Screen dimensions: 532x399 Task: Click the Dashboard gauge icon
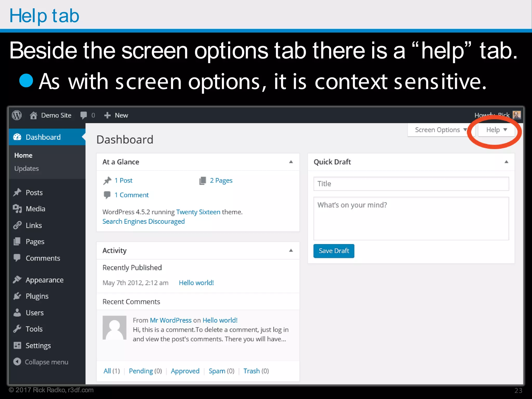[x=17, y=137]
